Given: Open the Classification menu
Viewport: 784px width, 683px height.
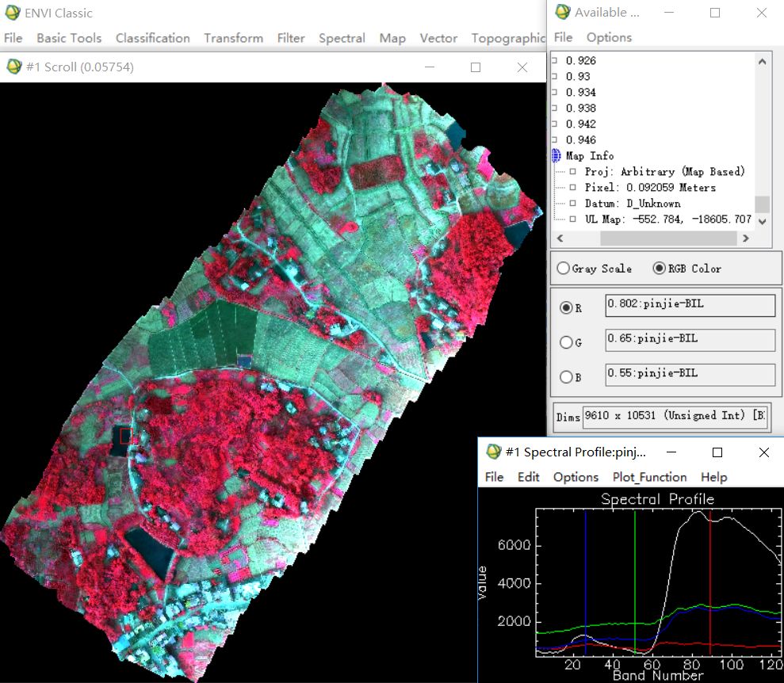Looking at the screenshot, I should coord(152,38).
